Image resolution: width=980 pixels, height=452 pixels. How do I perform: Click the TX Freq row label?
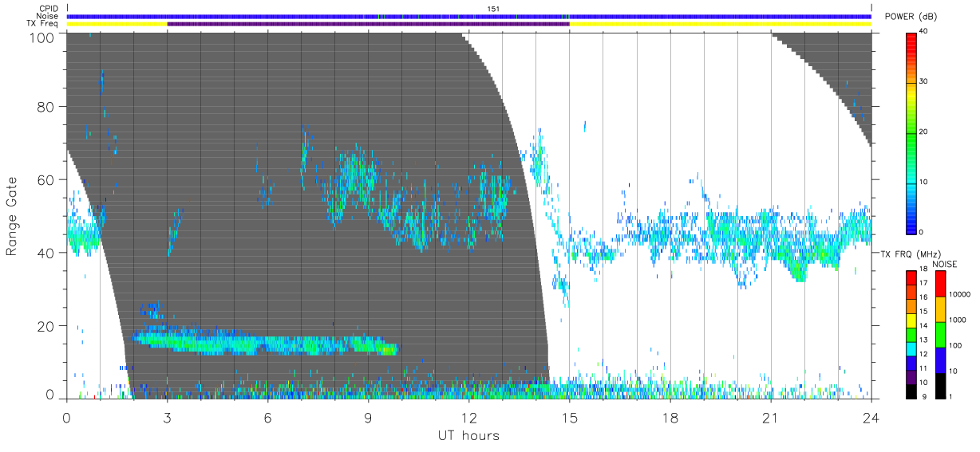point(42,24)
